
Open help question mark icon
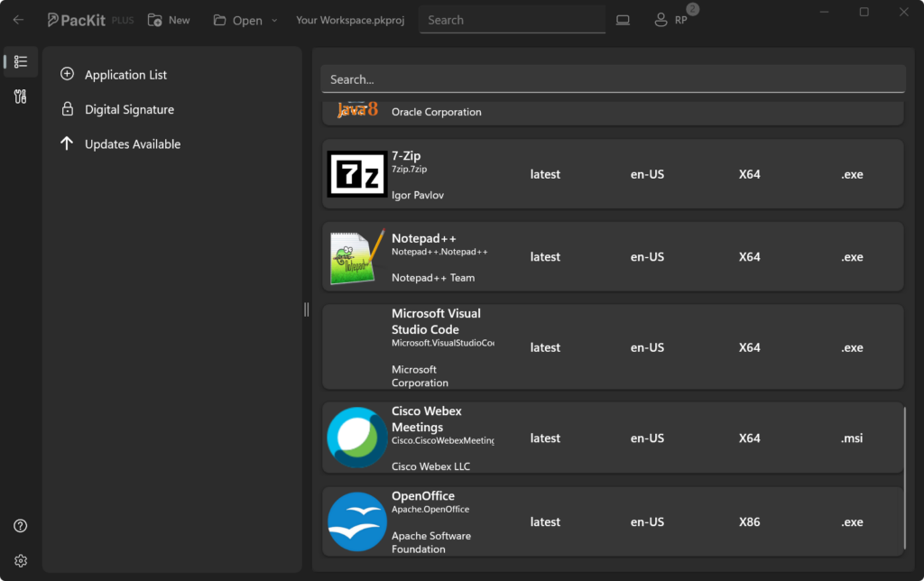coord(21,526)
